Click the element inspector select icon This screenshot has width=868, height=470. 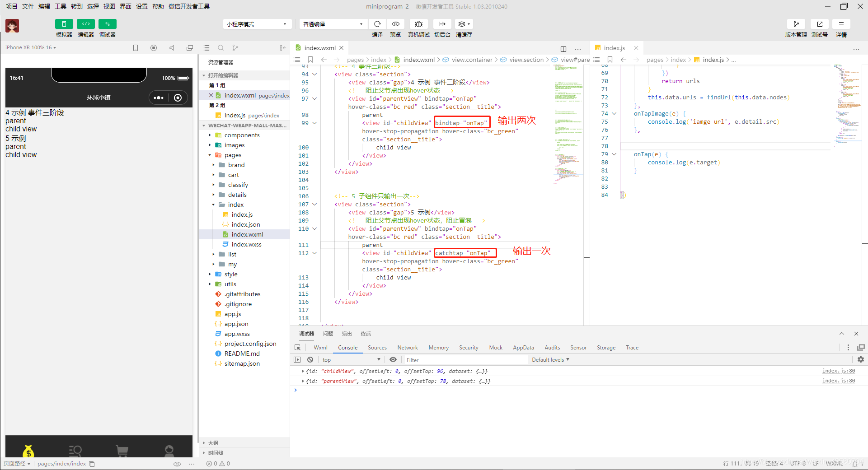297,348
